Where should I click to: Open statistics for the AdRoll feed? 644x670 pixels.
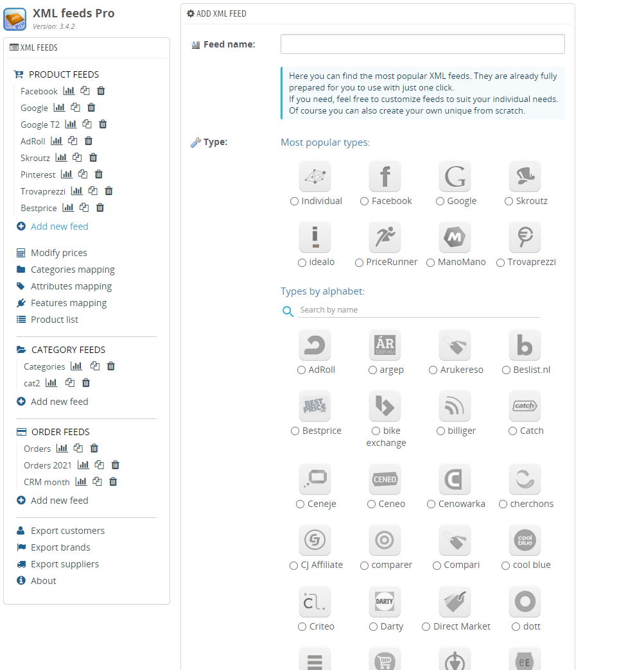click(x=57, y=141)
